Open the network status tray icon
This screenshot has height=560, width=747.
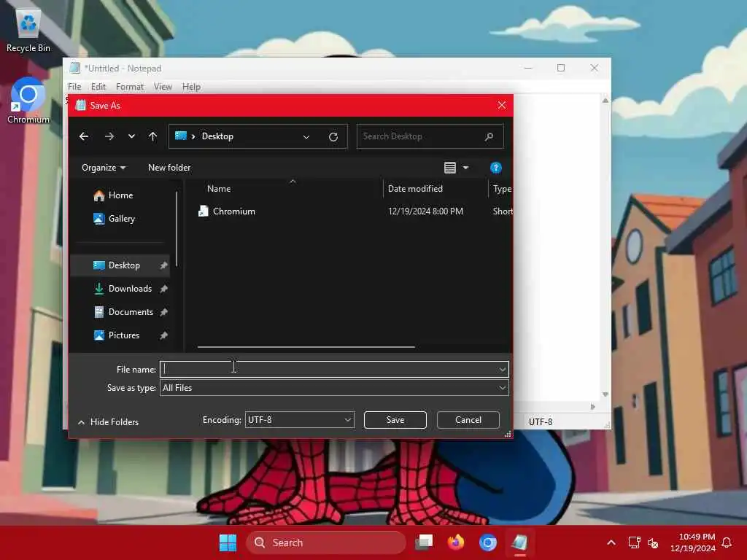(634, 542)
